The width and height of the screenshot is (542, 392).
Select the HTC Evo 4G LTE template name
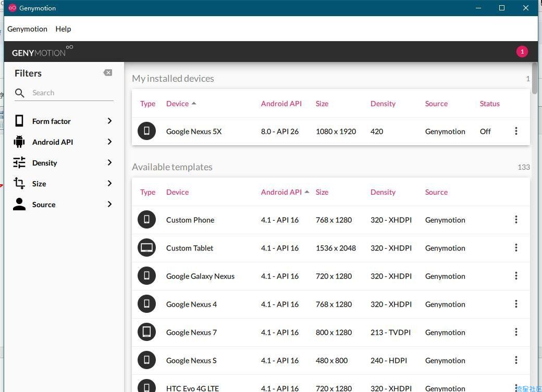pyautogui.click(x=192, y=388)
